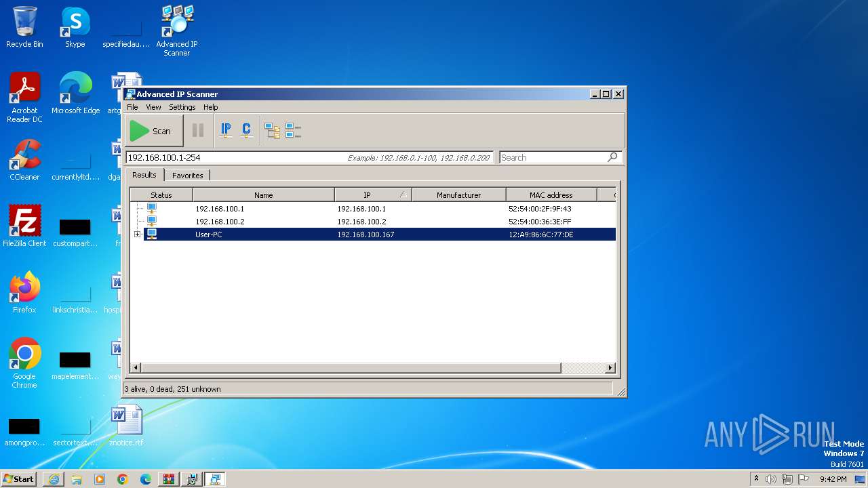The image size is (868, 488).
Task: Show hidden tray icons arrow
Action: (756, 479)
